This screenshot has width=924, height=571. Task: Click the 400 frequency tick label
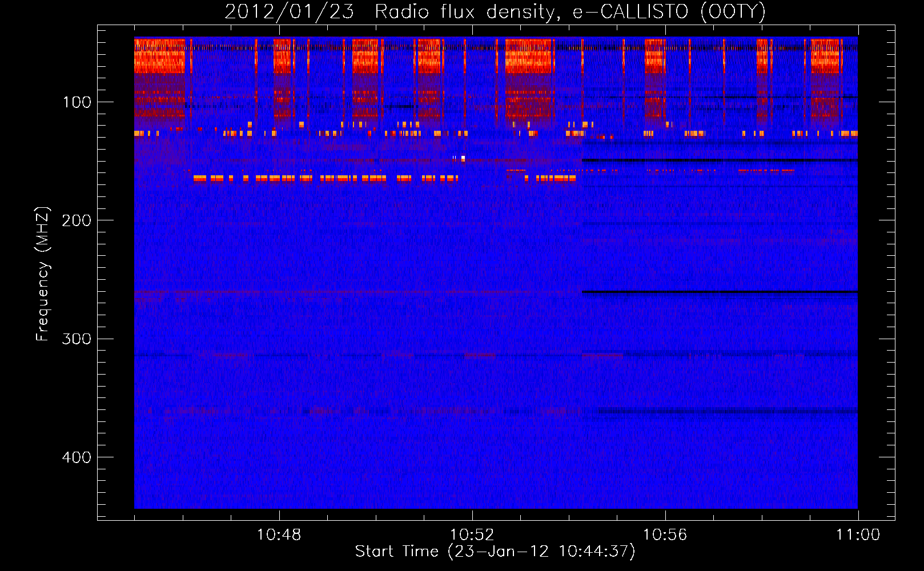77,457
